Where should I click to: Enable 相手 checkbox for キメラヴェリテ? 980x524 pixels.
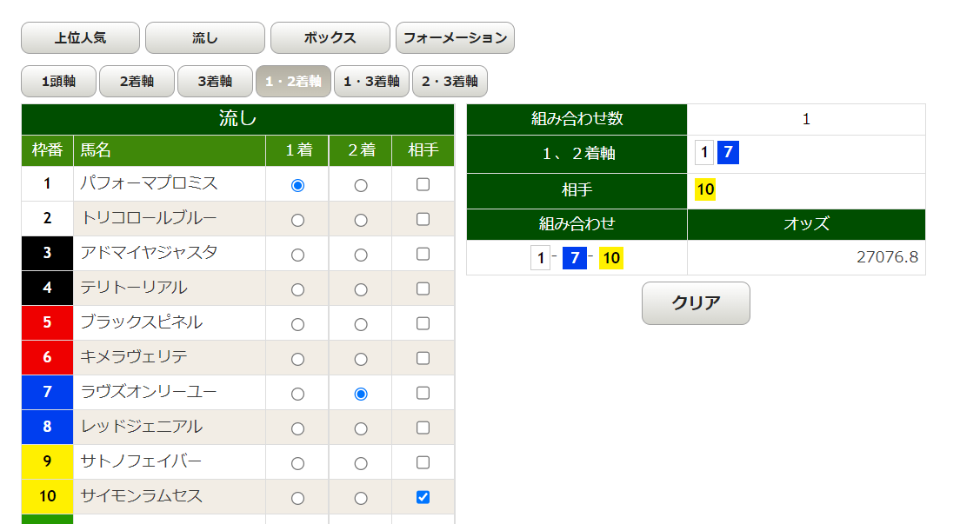423,358
